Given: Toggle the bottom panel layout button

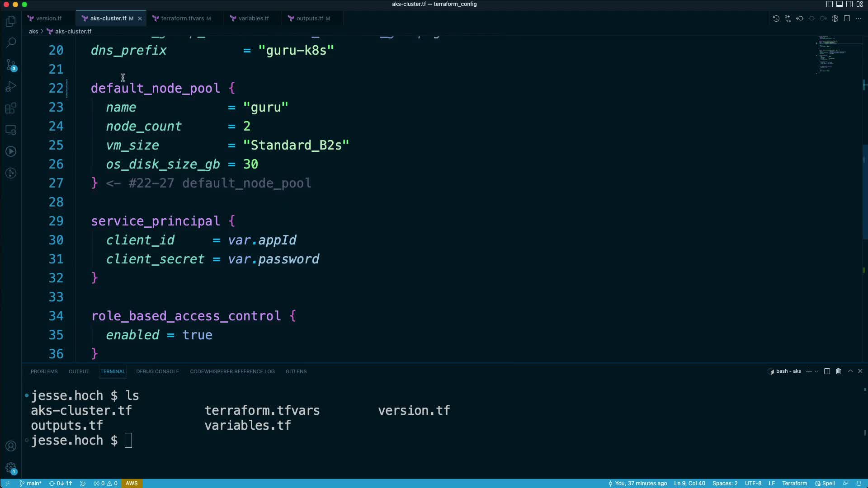Looking at the screenshot, I should point(839,4).
